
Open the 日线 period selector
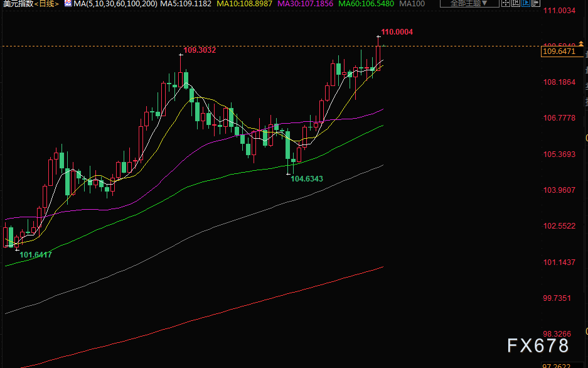[x=47, y=4]
